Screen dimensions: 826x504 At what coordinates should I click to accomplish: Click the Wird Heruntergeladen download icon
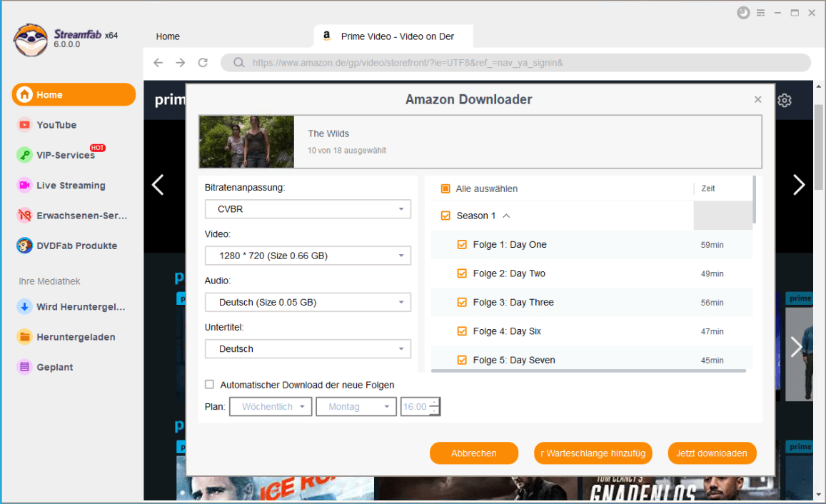[24, 306]
